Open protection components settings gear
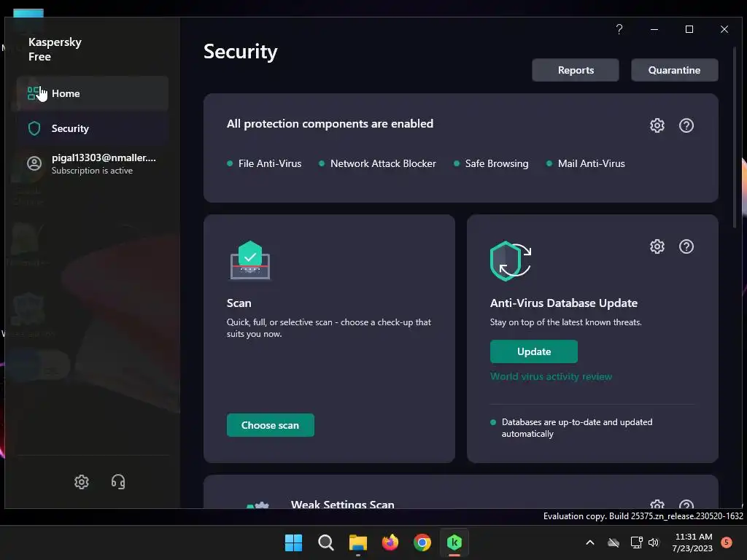The height and width of the screenshot is (560, 747). [x=657, y=125]
